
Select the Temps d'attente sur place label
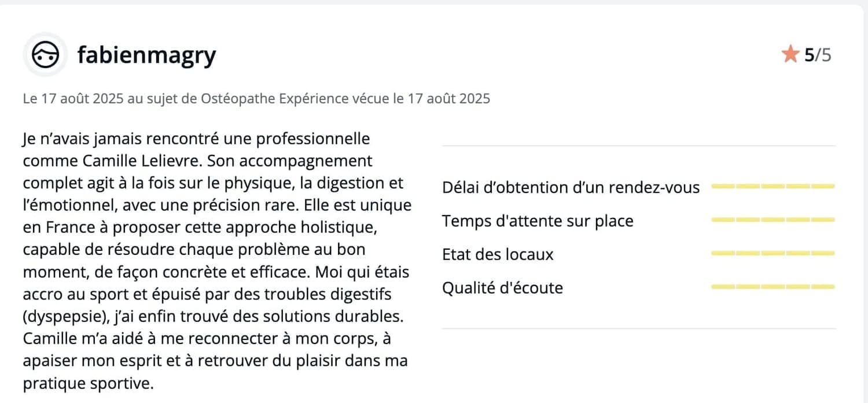pos(538,221)
